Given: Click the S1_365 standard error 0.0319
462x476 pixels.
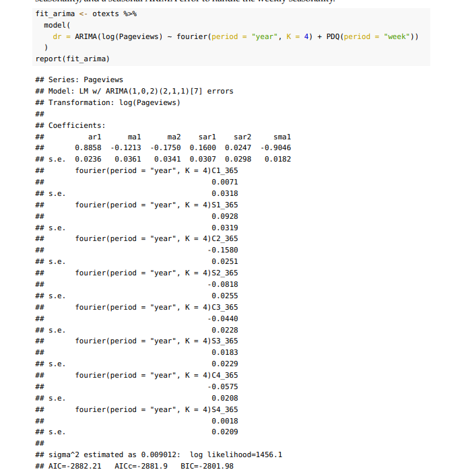Looking at the screenshot, I should pyautogui.click(x=225, y=228).
